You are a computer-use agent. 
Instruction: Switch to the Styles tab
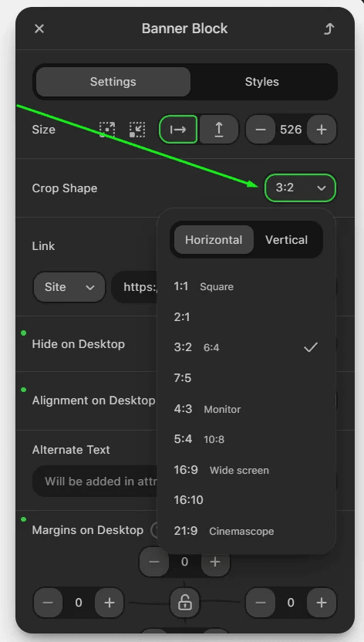pyautogui.click(x=261, y=82)
